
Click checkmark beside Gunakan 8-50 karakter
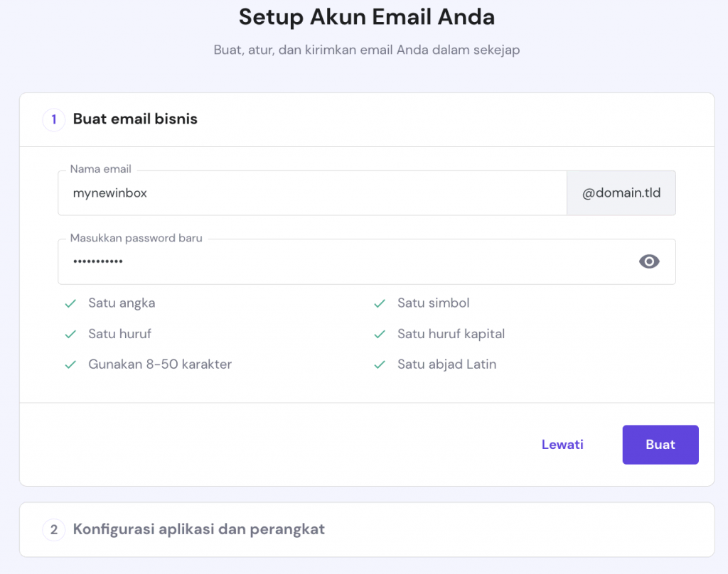70,364
